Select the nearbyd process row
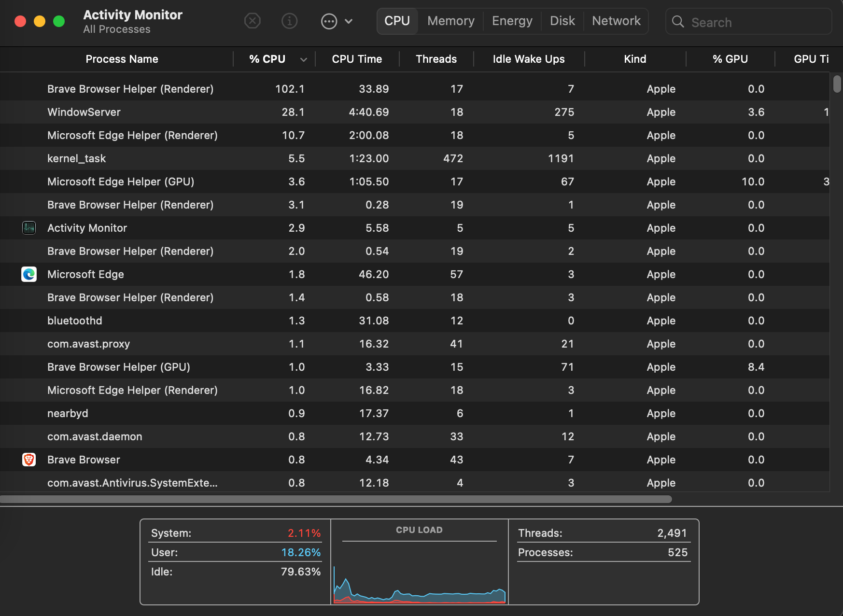Screen dimensions: 843x616 [x=415, y=413]
